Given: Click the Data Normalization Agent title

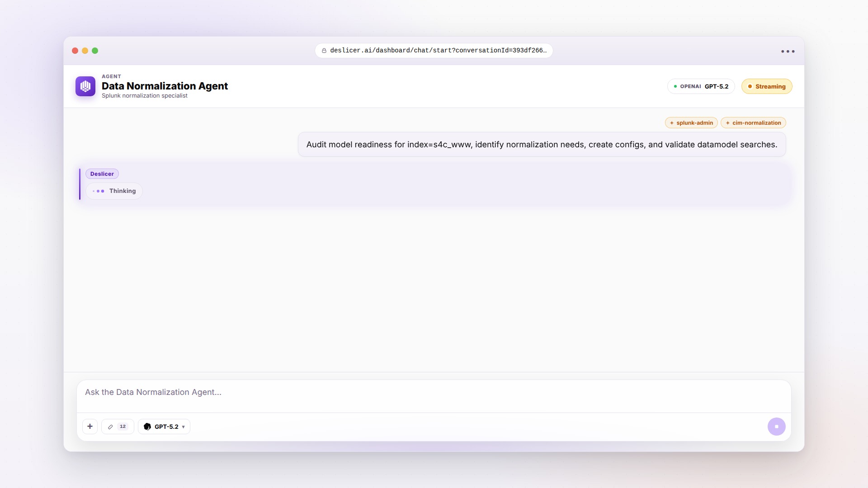Looking at the screenshot, I should tap(165, 86).
